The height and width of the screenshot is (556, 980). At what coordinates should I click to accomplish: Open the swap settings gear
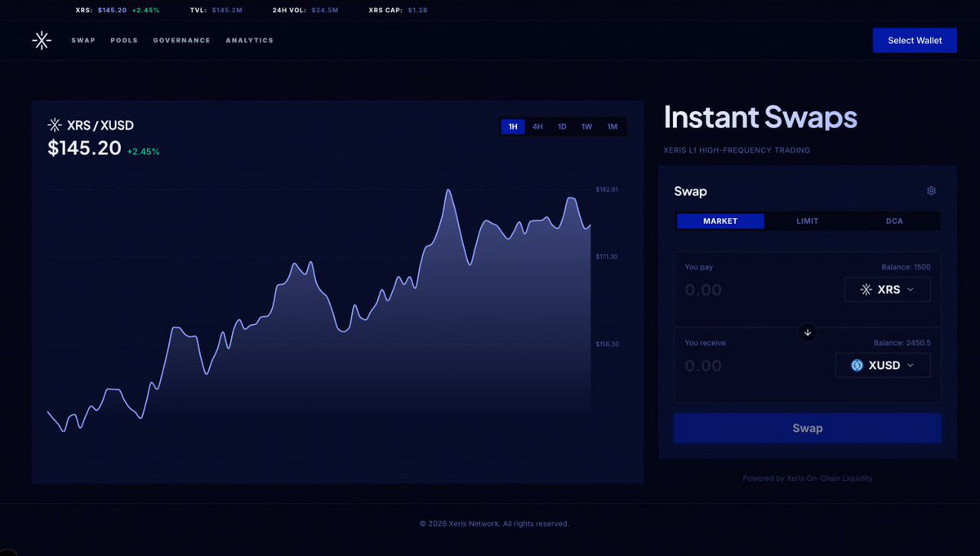tap(931, 190)
